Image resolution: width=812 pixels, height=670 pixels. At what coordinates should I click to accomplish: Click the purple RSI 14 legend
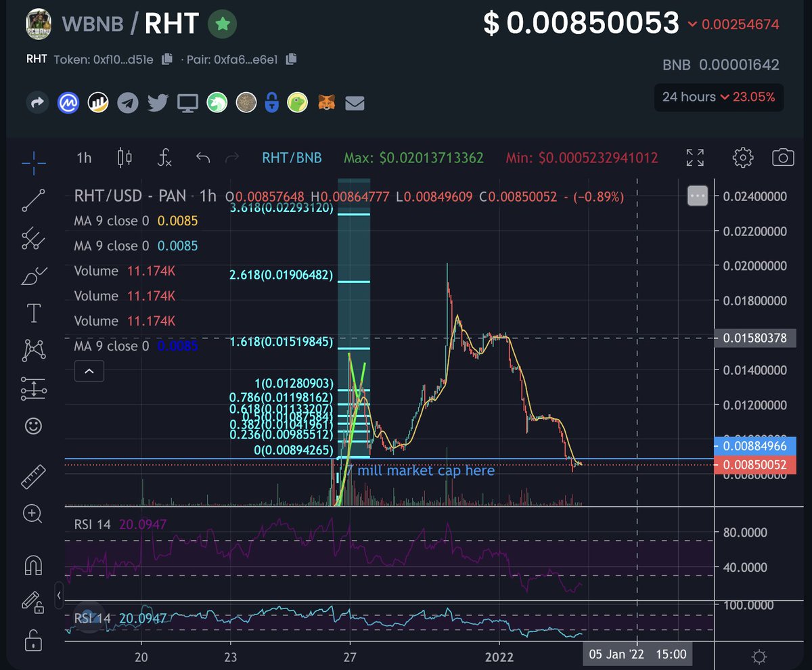click(x=120, y=524)
